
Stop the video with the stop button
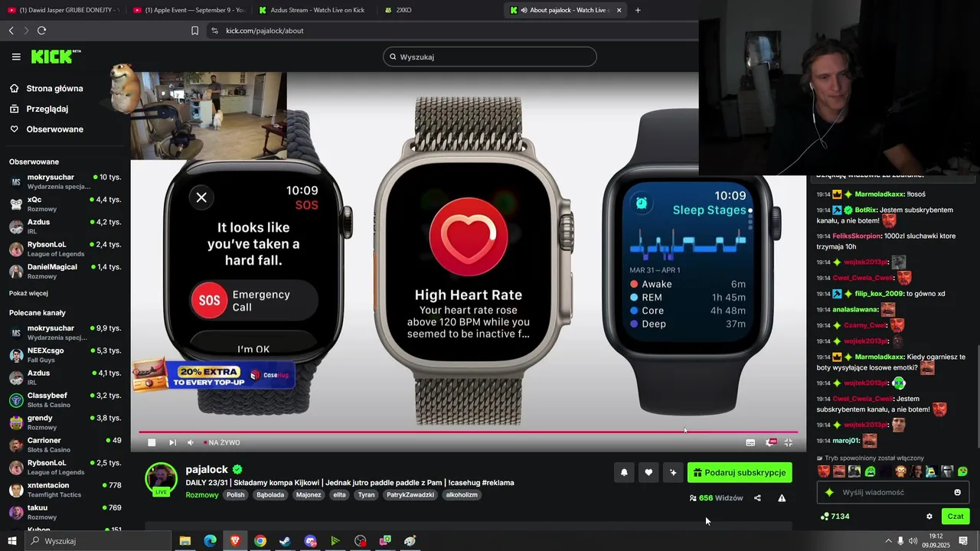(x=152, y=442)
